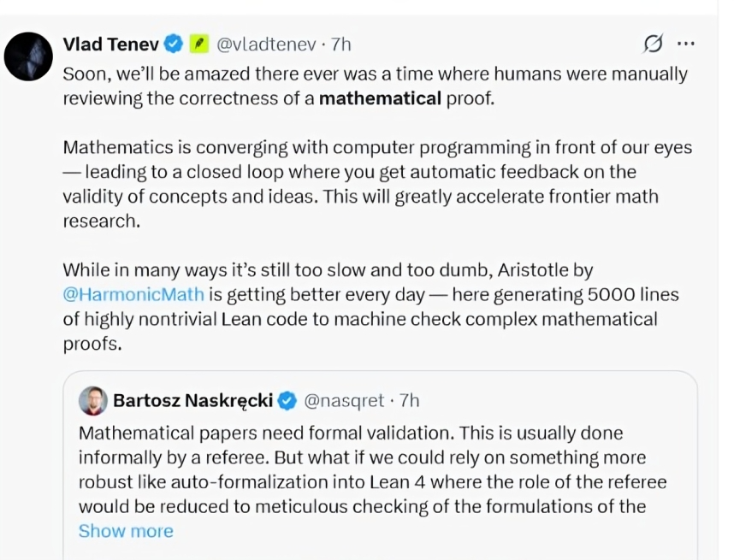This screenshot has width=734, height=560.
Task: Click the 7h timestamp on Vlad Tenev's post
Action: pyautogui.click(x=341, y=44)
